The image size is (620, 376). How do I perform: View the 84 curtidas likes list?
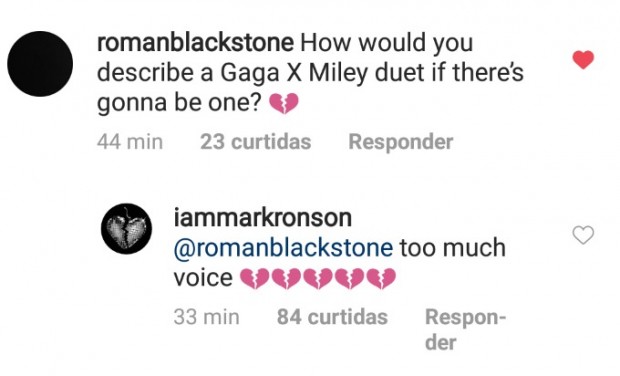coord(332,317)
